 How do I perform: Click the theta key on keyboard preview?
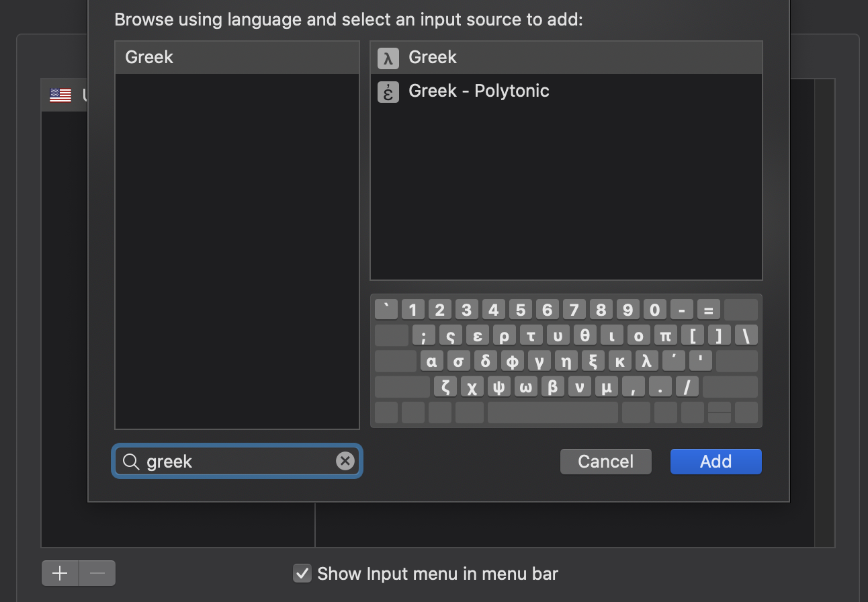585,335
